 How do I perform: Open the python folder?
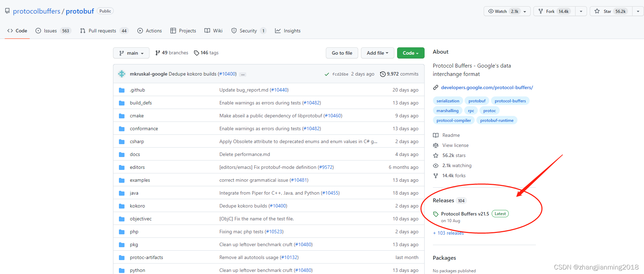(137, 270)
